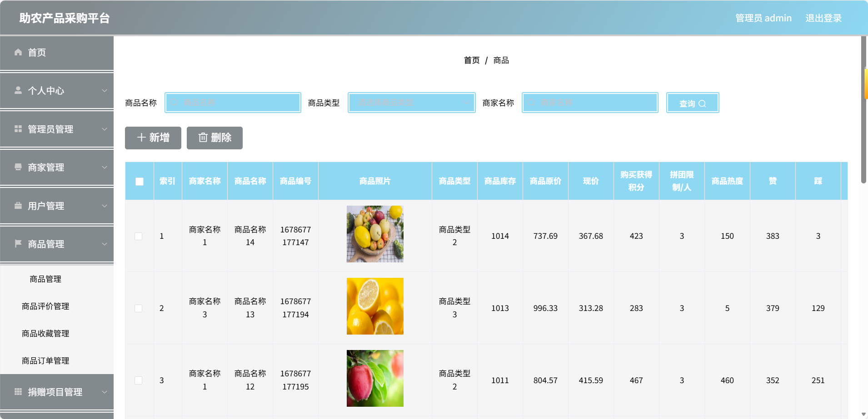Click product number 1678677177147 cell
The width and height of the screenshot is (868, 419).
point(295,236)
